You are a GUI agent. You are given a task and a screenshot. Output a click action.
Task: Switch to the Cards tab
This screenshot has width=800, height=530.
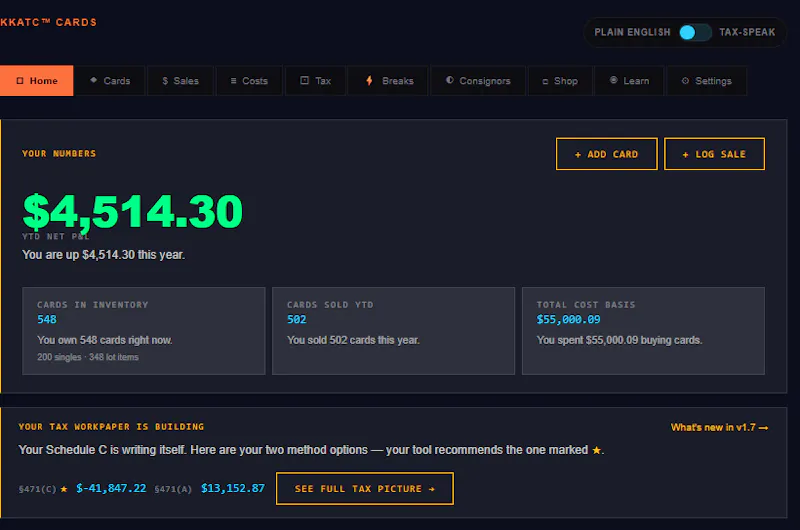(110, 81)
